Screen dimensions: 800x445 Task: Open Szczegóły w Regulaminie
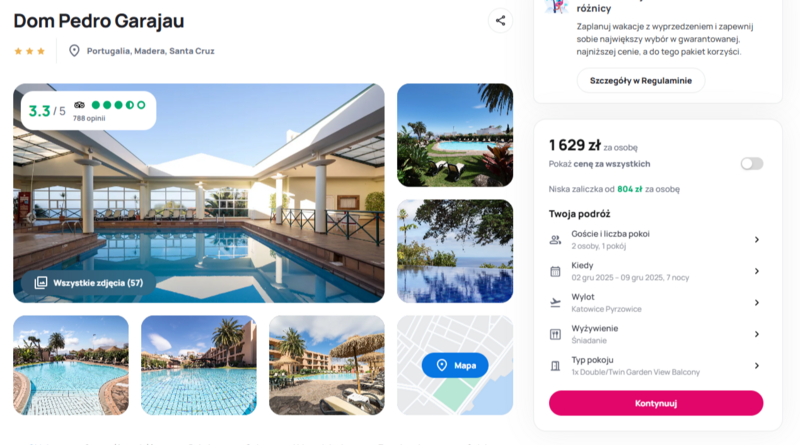point(641,81)
